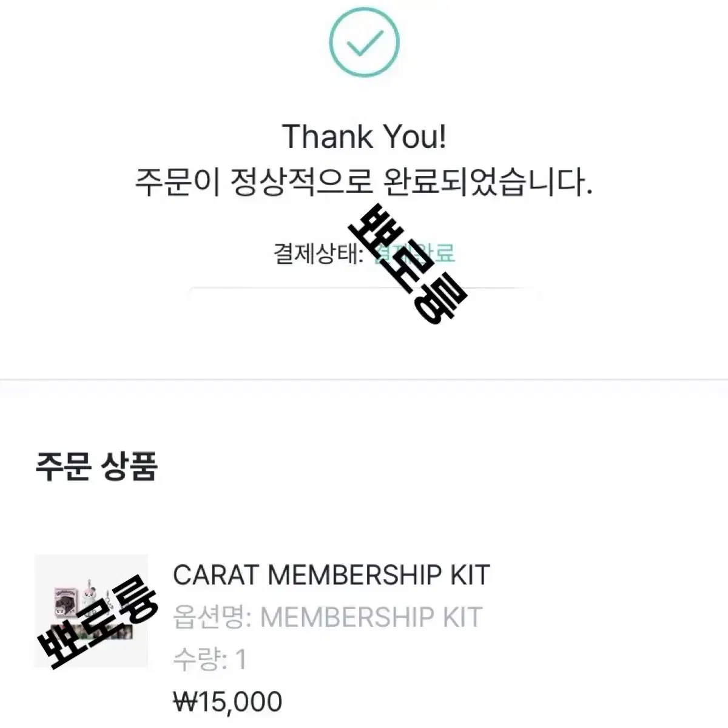Click the word CARAT in product title

217,575
